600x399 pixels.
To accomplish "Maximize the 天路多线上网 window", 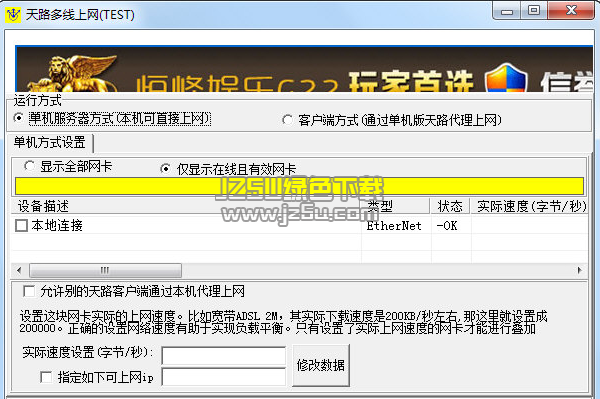I will click(x=534, y=10).
